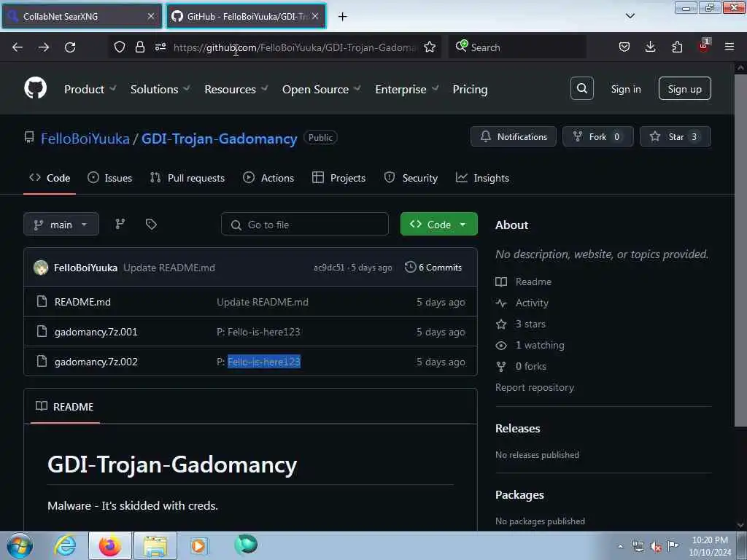Open Windows Explorer from the taskbar
Image resolution: width=747 pixels, height=560 pixels.
point(155,545)
